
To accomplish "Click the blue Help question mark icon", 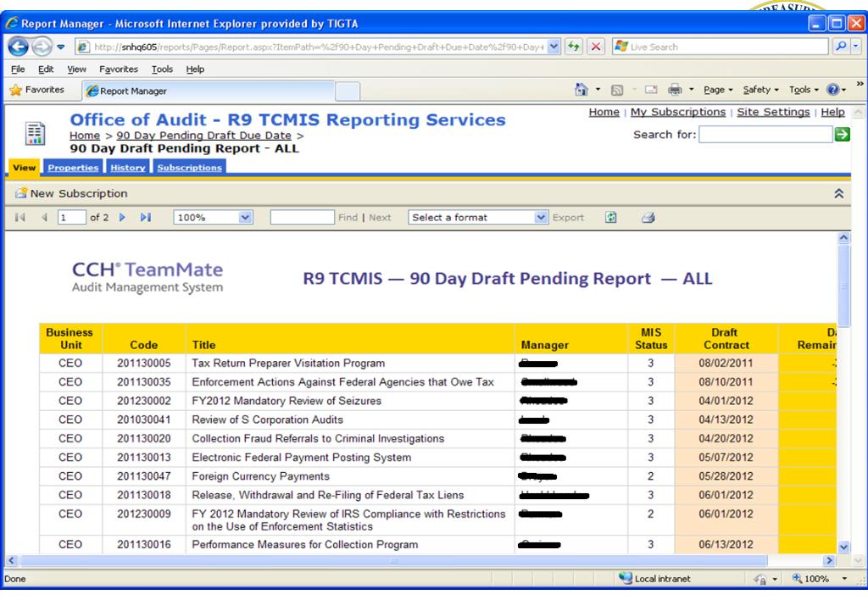I will [x=833, y=90].
